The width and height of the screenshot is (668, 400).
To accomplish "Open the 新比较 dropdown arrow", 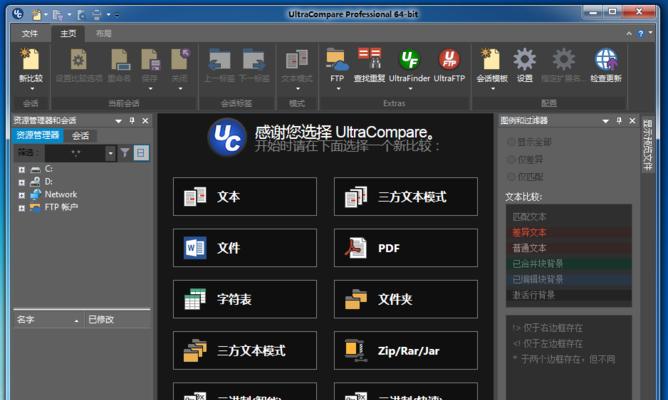I will (x=32, y=89).
